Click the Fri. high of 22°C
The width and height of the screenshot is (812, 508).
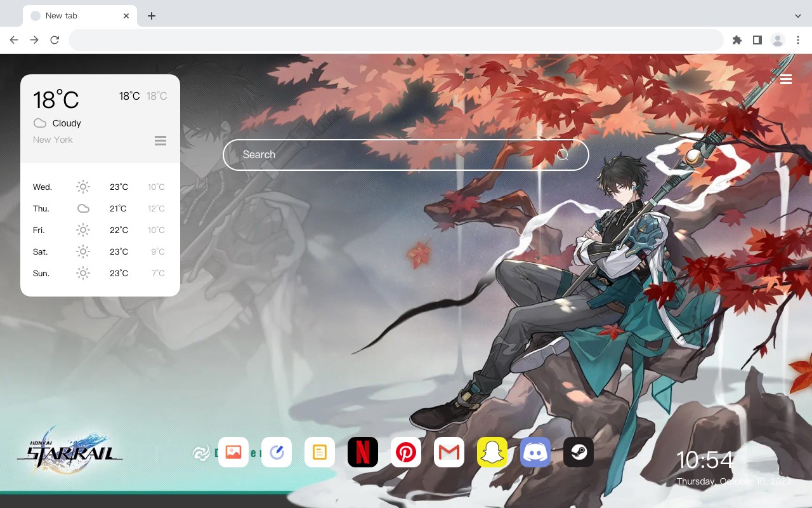pyautogui.click(x=119, y=230)
